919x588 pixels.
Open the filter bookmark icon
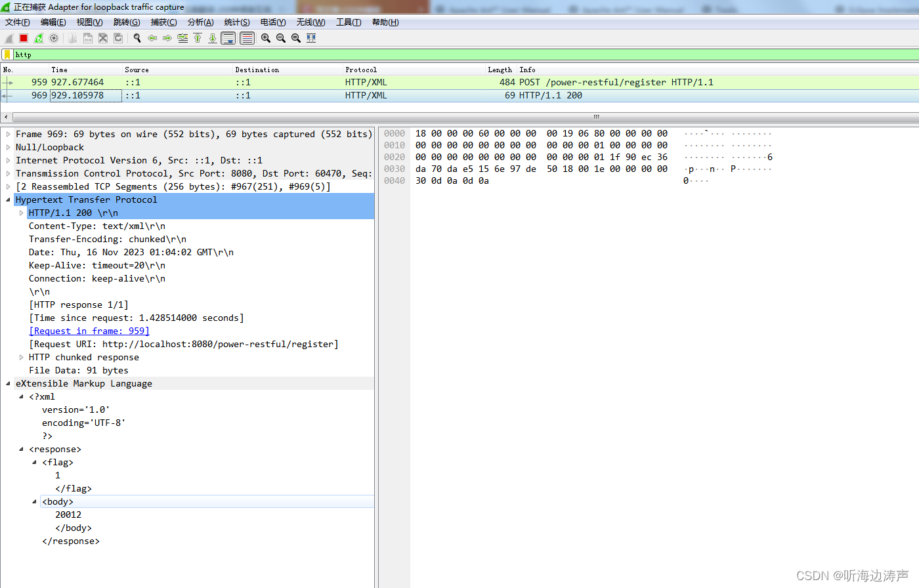click(x=7, y=54)
